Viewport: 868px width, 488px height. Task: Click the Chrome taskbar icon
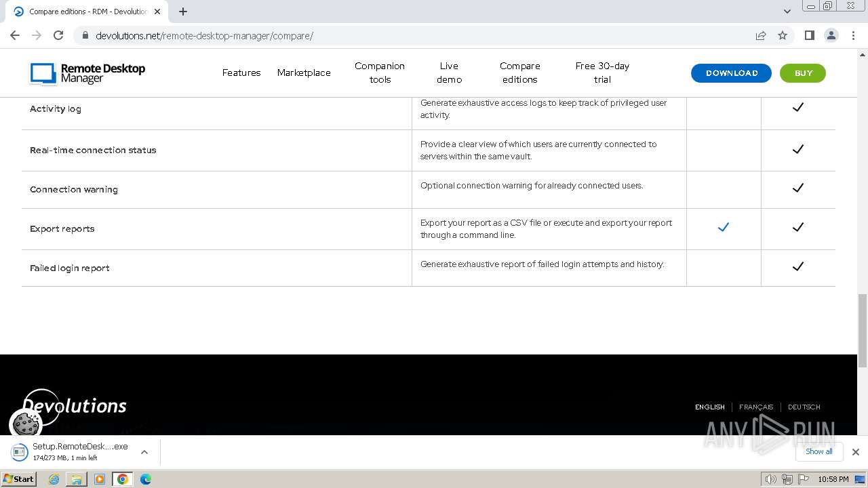point(123,479)
